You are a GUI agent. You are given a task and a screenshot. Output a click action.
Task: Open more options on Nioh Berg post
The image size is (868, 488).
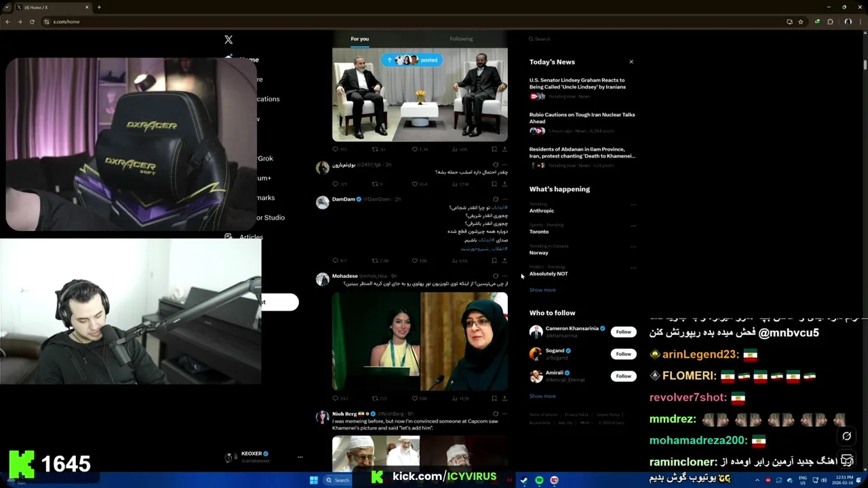coord(505,413)
